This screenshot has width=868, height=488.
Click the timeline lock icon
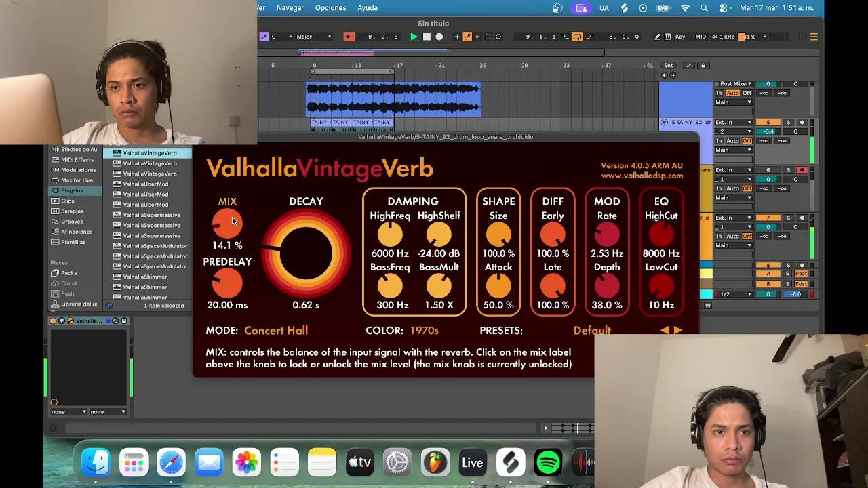[x=703, y=66]
